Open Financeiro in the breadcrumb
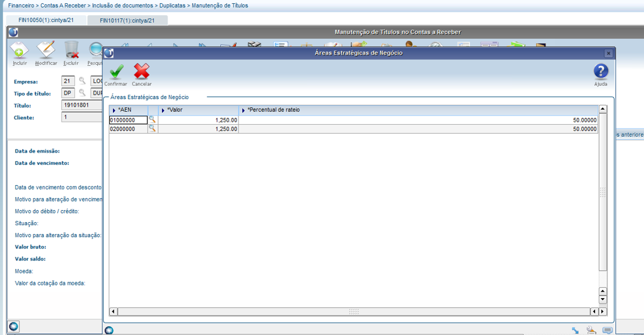Image resolution: width=644 pixels, height=335 pixels. click(x=21, y=6)
